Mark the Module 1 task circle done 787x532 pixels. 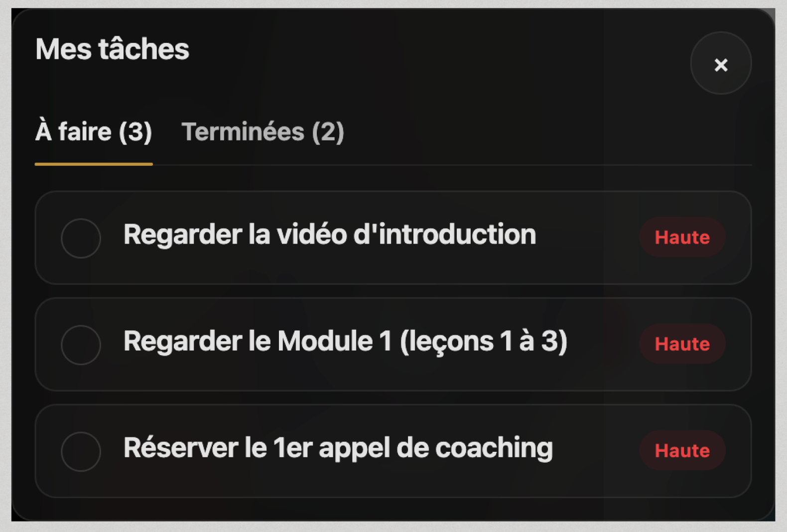[x=81, y=345]
